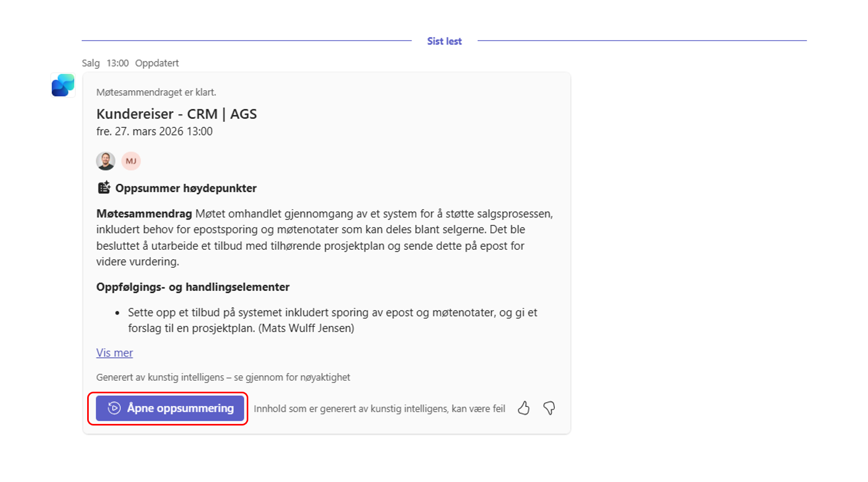
Task: Click the meeting date fre. 27. mars 2026
Action: [x=154, y=131]
